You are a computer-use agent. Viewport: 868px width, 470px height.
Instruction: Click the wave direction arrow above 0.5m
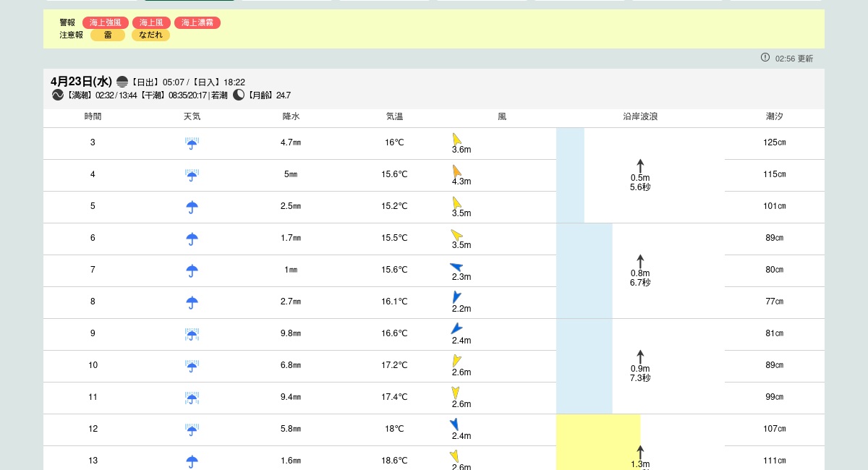click(x=640, y=166)
